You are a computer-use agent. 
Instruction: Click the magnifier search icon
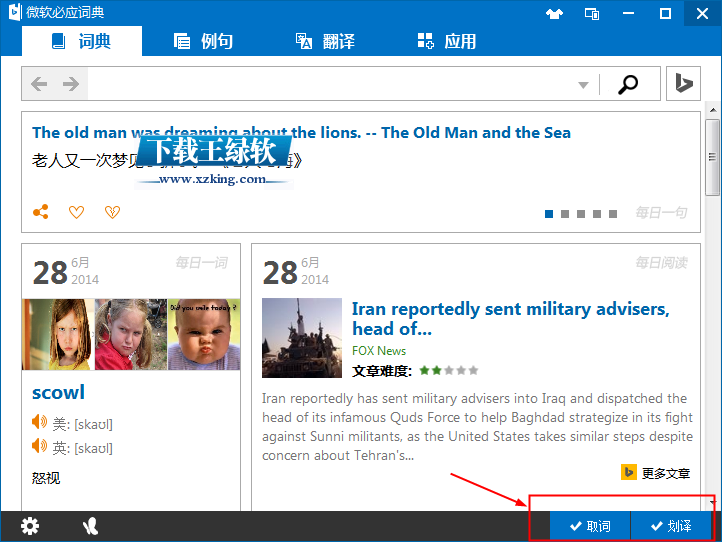tap(628, 84)
